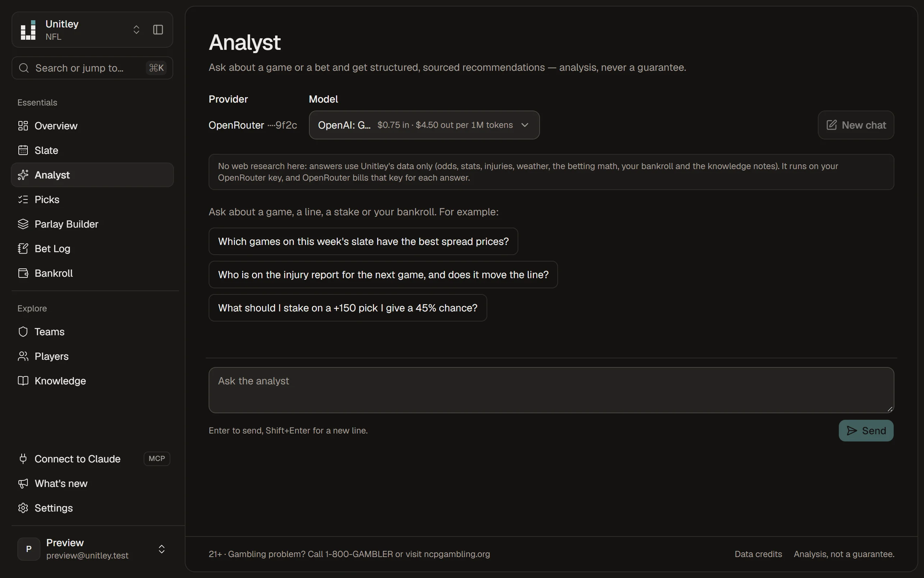Viewport: 924px width, 578px height.
Task: Click the OpenRouter ····9f2c provider text
Action: tap(252, 125)
